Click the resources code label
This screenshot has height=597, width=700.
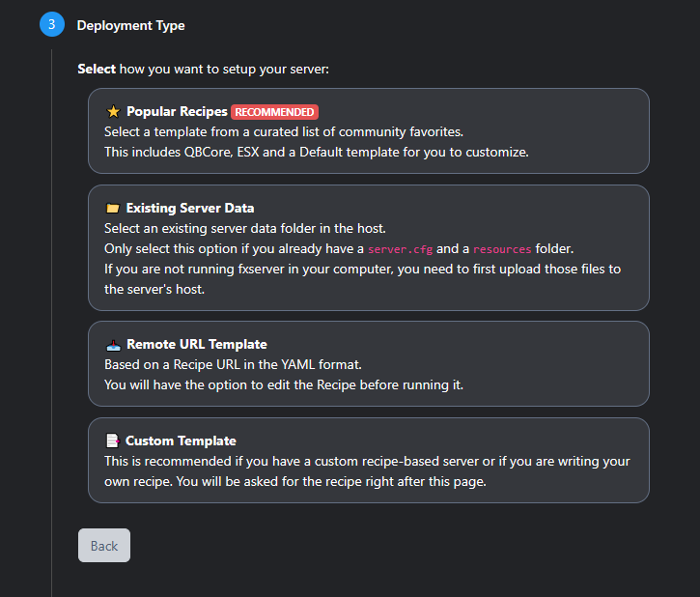click(x=502, y=248)
